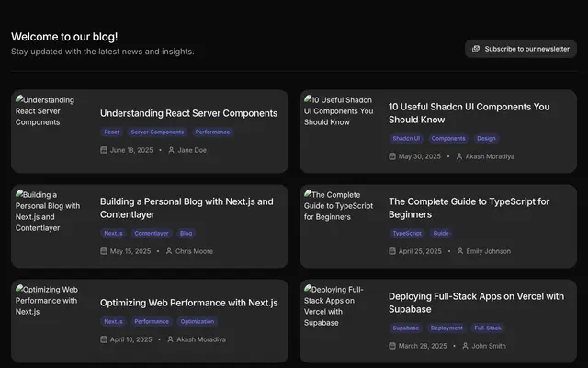Select the TypeScript tag
Image resolution: width=588 pixels, height=368 pixels.
tap(407, 233)
